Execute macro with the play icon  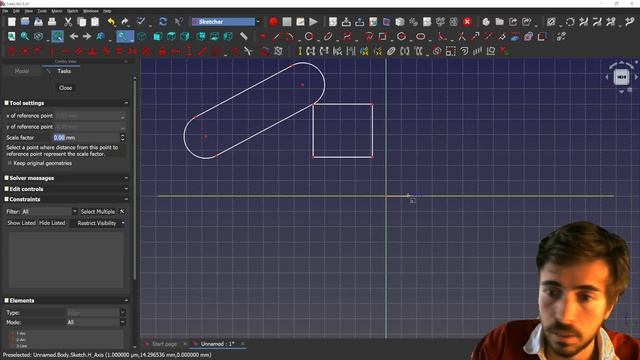313,22
